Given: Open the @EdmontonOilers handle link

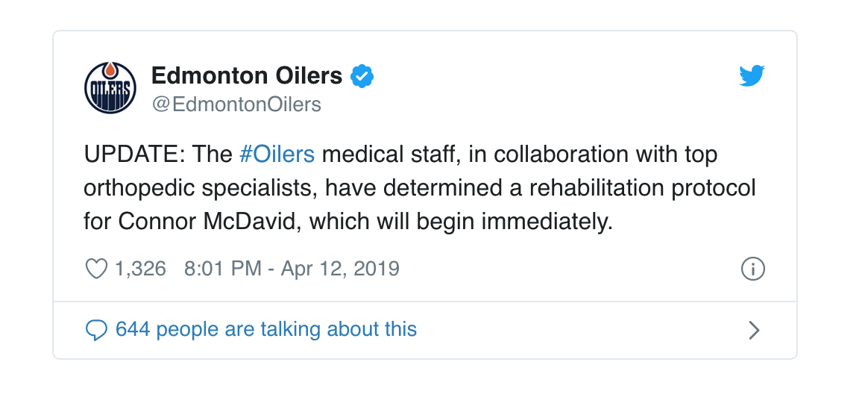Looking at the screenshot, I should coord(236,104).
